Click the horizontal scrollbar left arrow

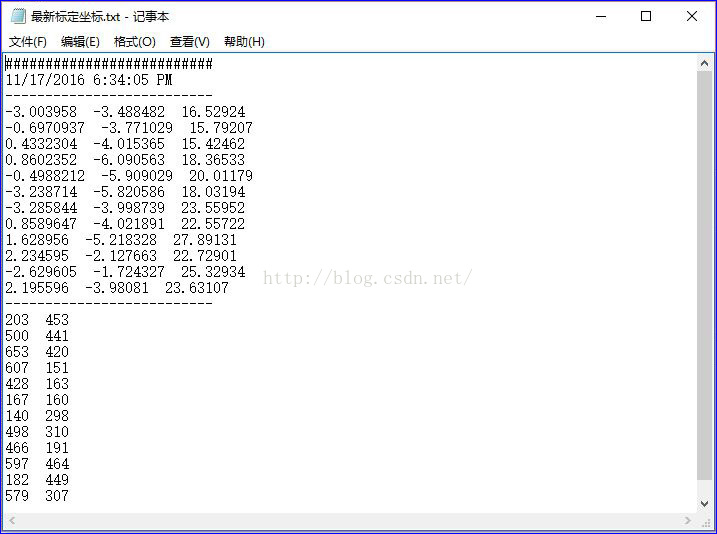12,520
